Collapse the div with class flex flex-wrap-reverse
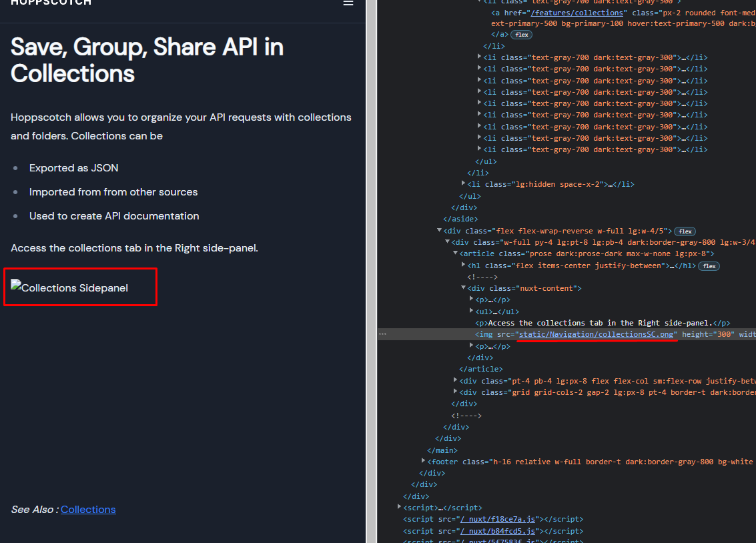The height and width of the screenshot is (543, 756). tap(439, 230)
